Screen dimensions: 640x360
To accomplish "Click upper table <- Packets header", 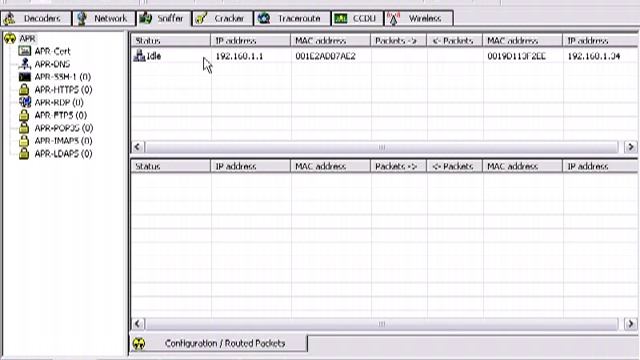I will pos(454,40).
